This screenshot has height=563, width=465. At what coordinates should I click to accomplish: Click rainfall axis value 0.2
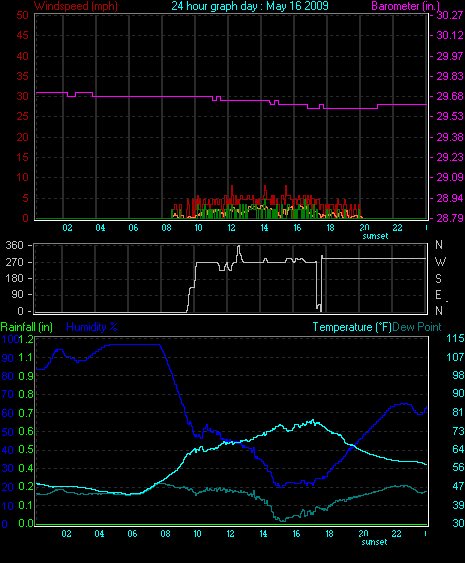[26, 487]
